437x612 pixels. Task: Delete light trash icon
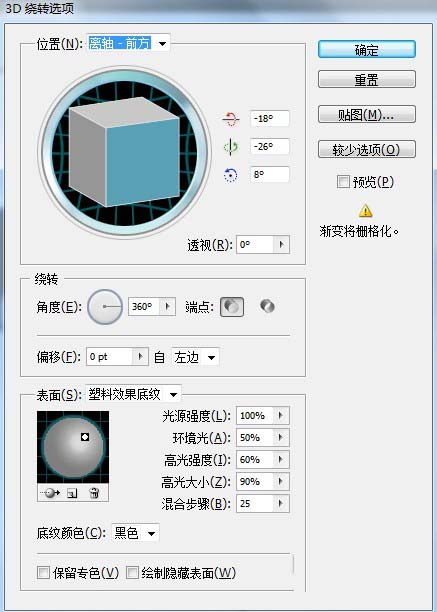point(94,493)
